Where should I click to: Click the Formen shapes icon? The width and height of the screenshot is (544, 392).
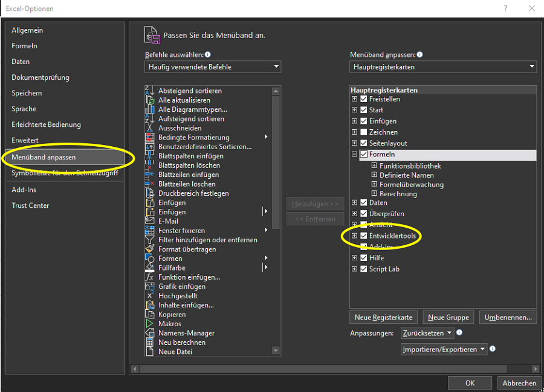click(149, 259)
